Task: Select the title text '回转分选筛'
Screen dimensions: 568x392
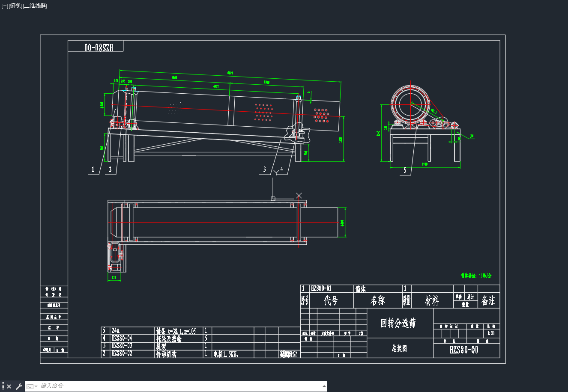Action: tap(398, 323)
